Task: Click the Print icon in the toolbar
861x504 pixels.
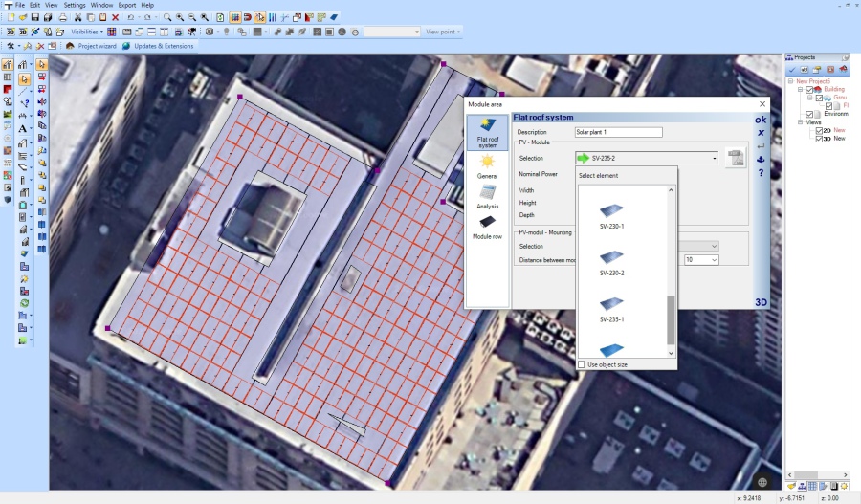Action: [63, 17]
